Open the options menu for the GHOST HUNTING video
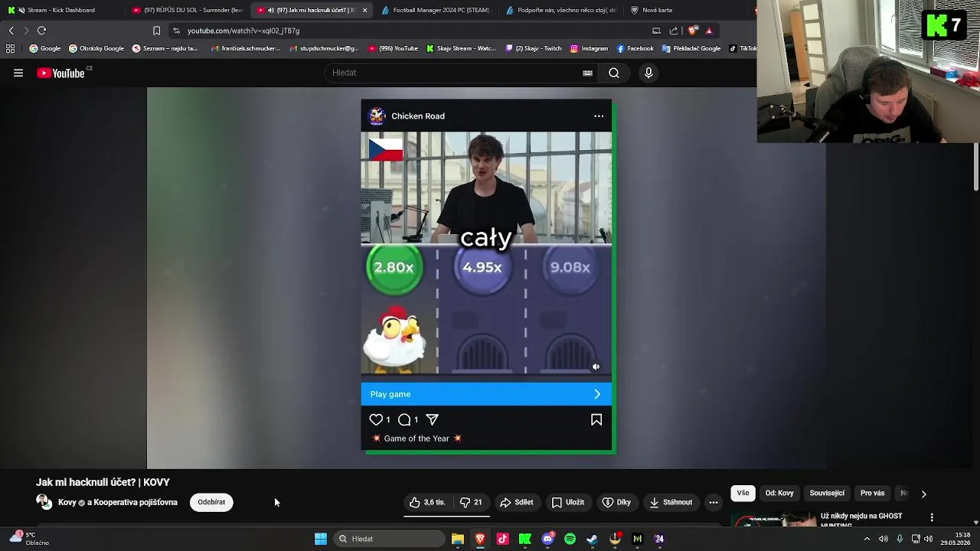The width and height of the screenshot is (980, 551). tap(932, 517)
